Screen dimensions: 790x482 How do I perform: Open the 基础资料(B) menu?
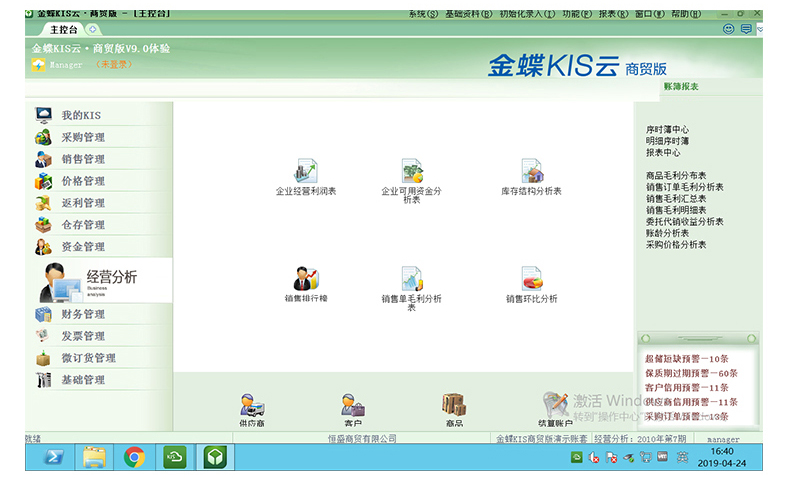click(469, 14)
